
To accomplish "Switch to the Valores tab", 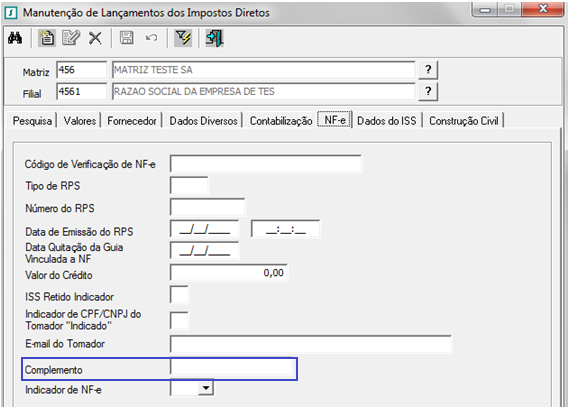I will click(x=80, y=120).
